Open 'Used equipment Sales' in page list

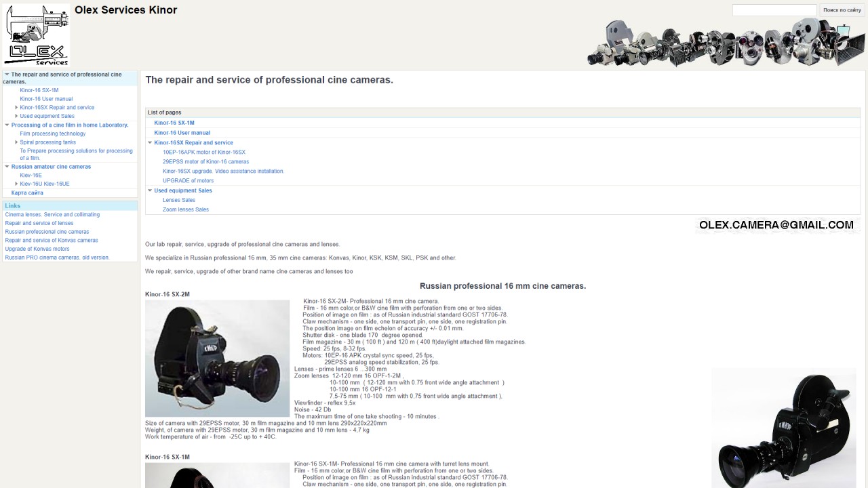[183, 191]
